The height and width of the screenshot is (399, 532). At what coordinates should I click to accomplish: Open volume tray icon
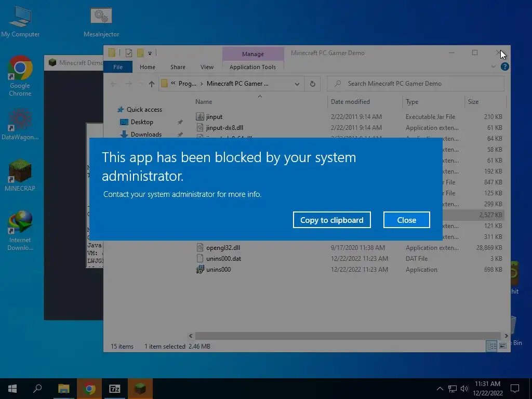[x=464, y=389]
